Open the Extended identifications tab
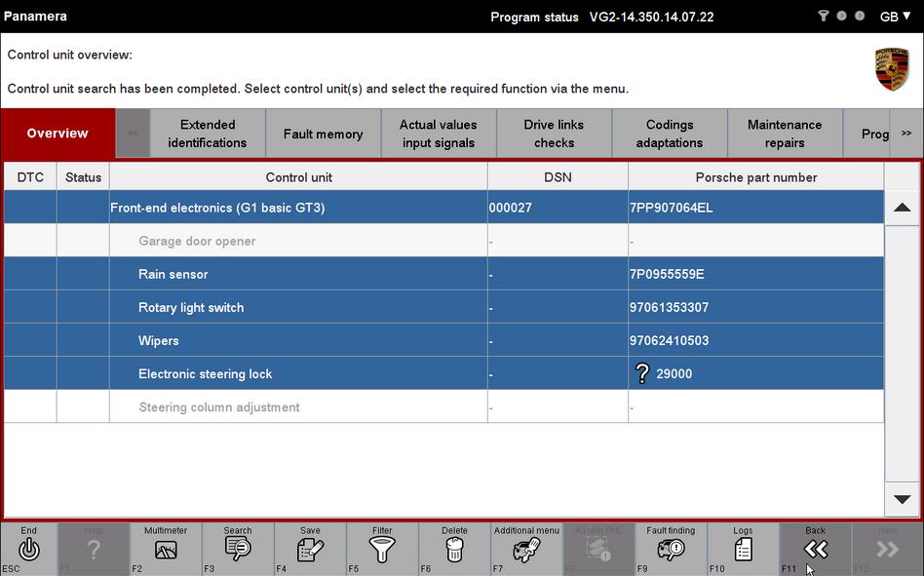The width and height of the screenshot is (924, 576). point(208,134)
